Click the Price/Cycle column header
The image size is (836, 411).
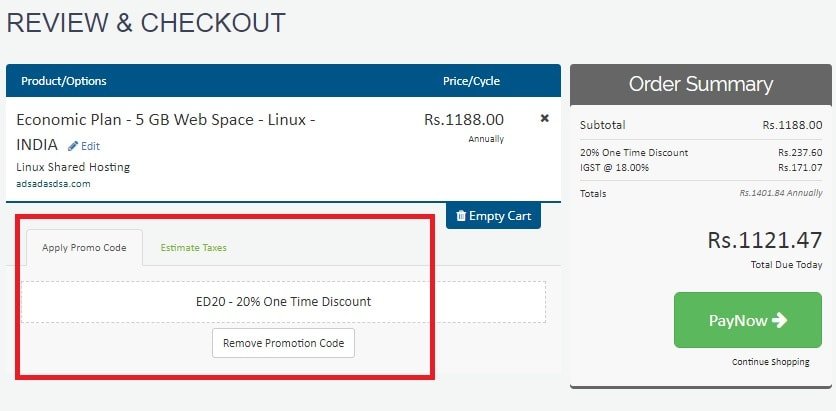[x=471, y=81]
